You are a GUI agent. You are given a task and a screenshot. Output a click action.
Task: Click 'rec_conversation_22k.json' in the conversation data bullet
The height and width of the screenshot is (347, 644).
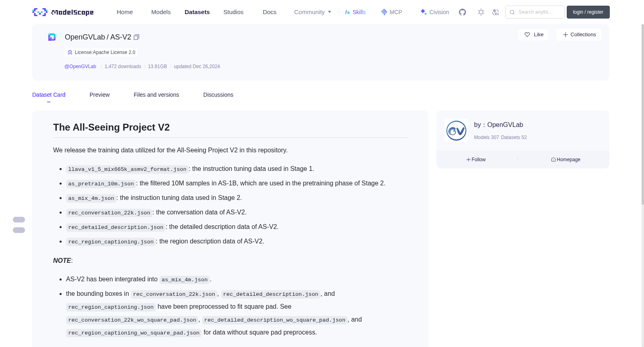coord(109,213)
